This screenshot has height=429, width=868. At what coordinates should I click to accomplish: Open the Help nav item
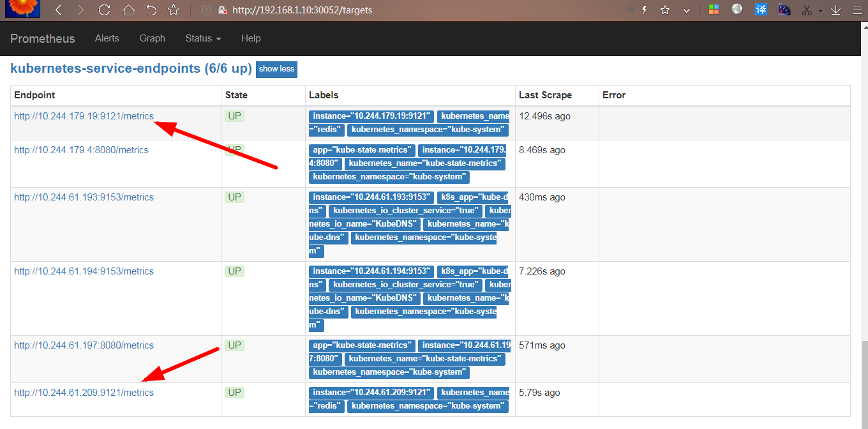(x=251, y=38)
